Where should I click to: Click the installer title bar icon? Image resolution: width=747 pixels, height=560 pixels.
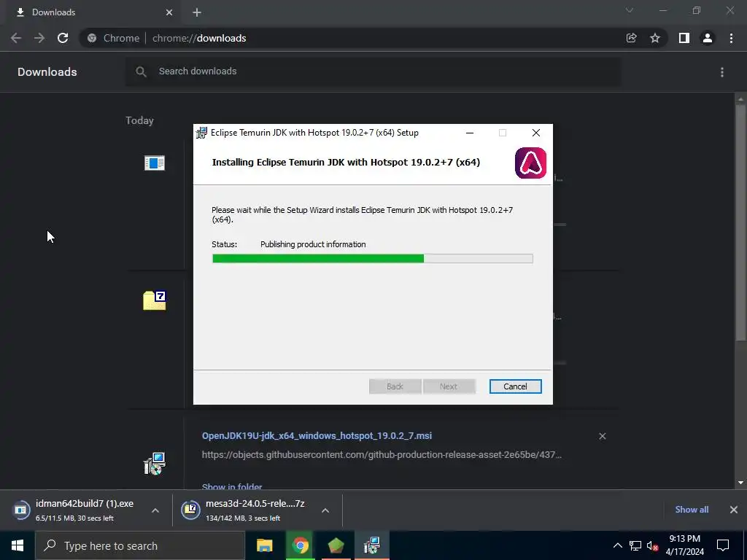click(202, 133)
